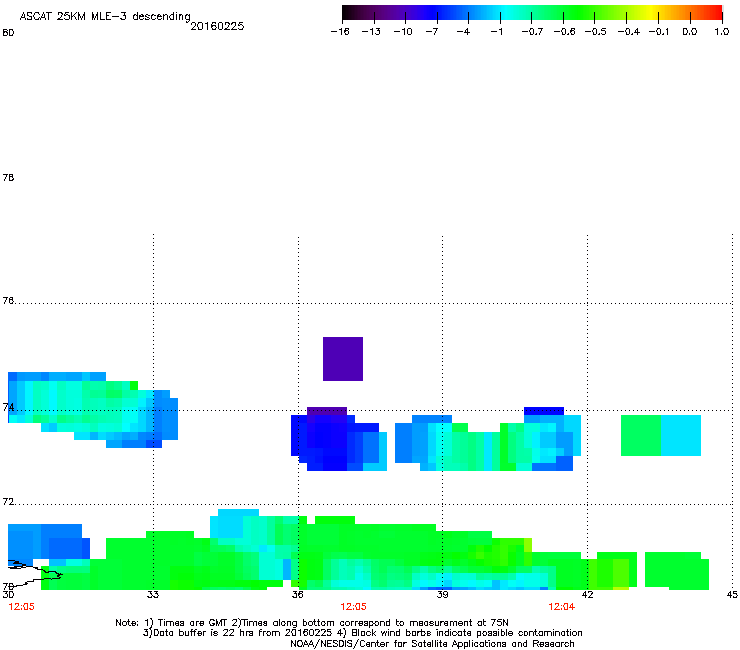Click the note line about data buffer
The image size is (740, 650).
click(x=362, y=633)
